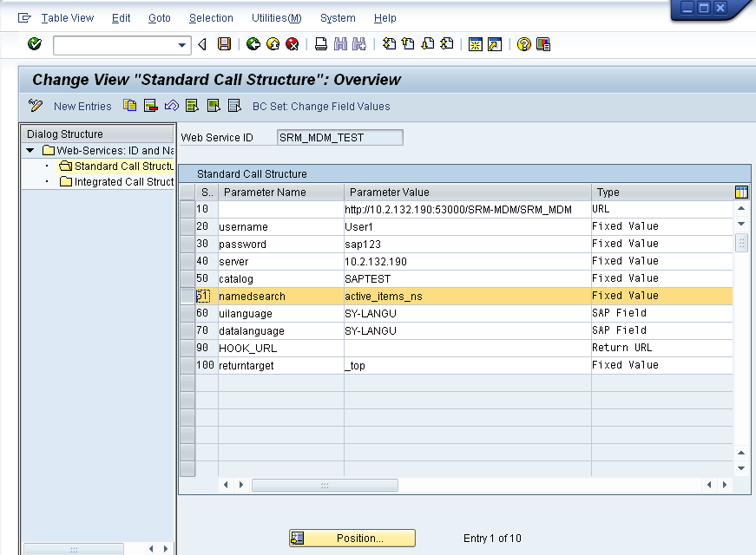Click the Print icon
The height and width of the screenshot is (555, 756).
(321, 44)
